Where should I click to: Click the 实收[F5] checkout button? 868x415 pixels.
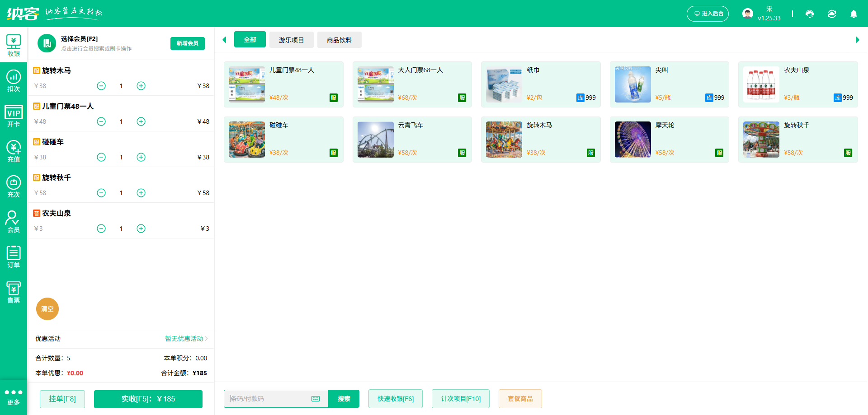148,399
